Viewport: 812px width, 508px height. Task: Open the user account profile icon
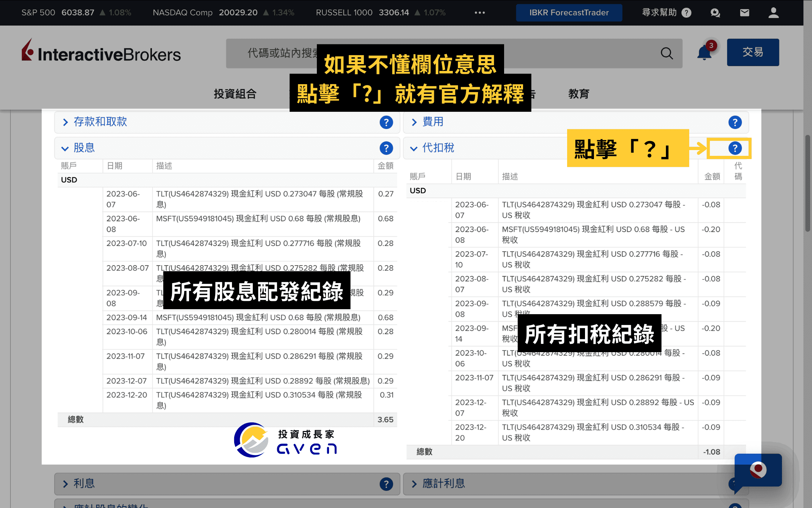pos(773,13)
